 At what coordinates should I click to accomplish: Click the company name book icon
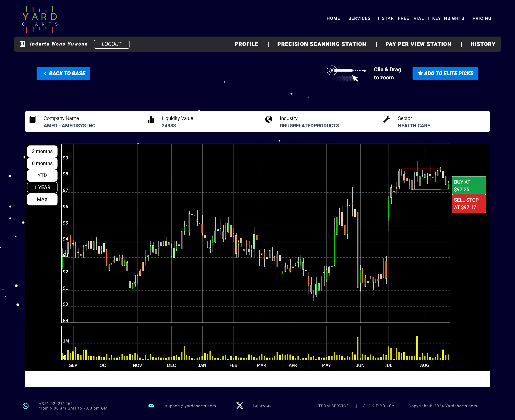pos(33,119)
